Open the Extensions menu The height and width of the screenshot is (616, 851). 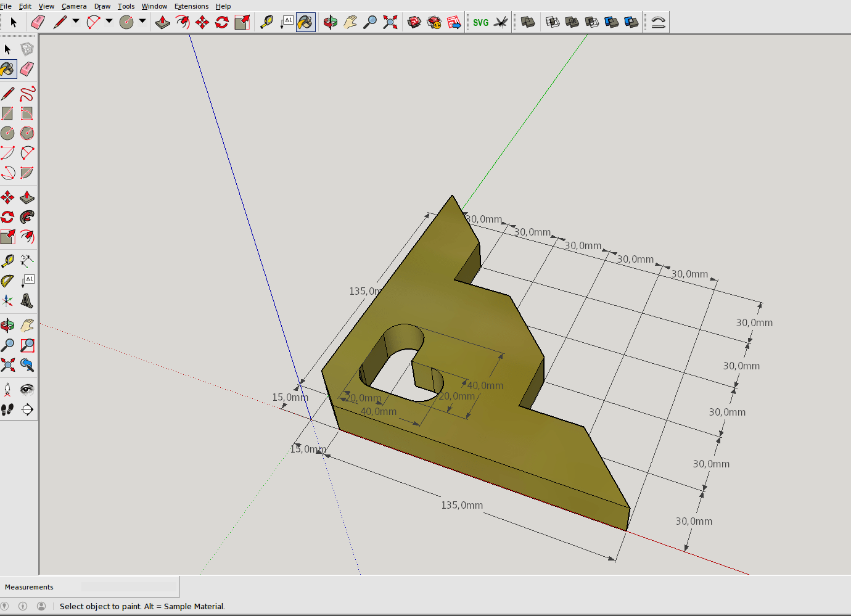(191, 6)
